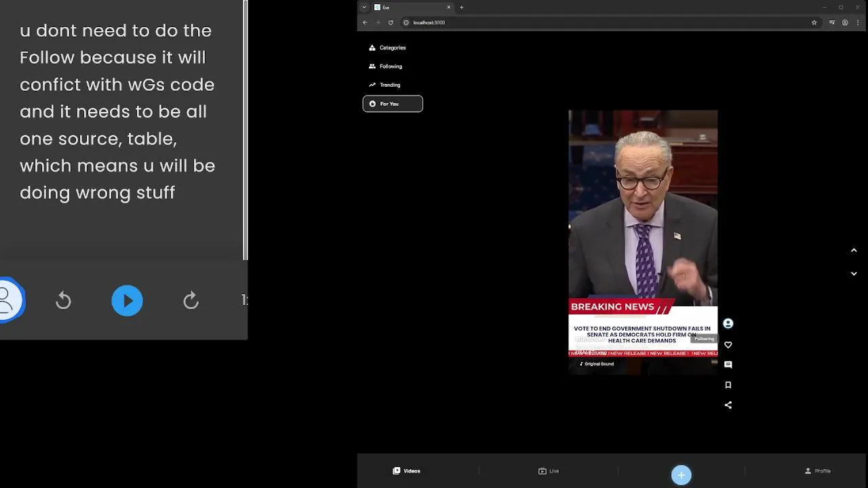Viewport: 868px width, 488px height.
Task: Click the left panel vertical scrollbar
Action: coord(245,130)
